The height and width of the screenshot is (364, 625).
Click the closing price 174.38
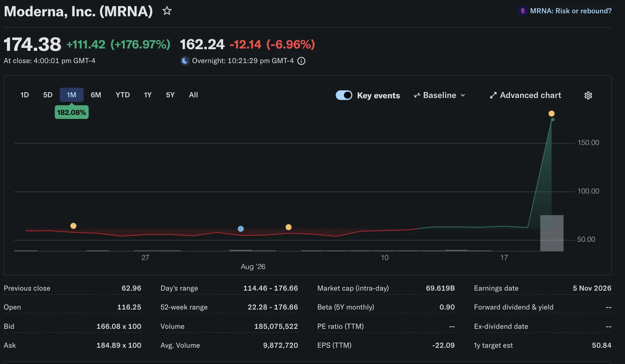click(x=33, y=44)
